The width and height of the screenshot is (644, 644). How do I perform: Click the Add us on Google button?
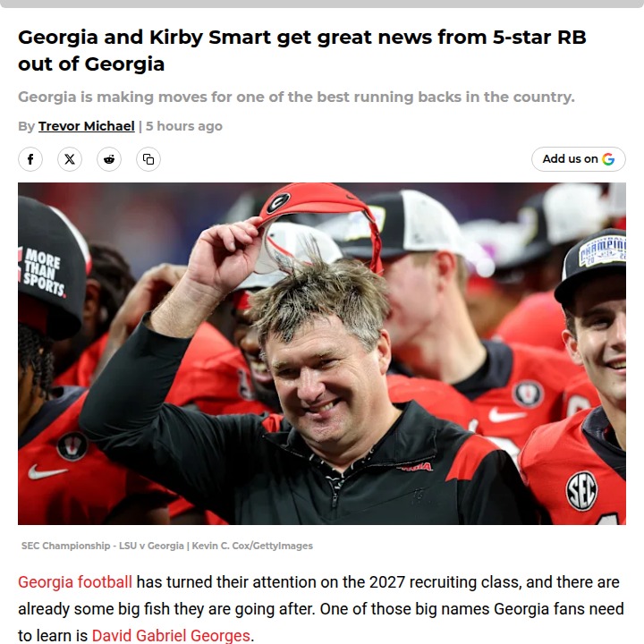[x=579, y=159]
